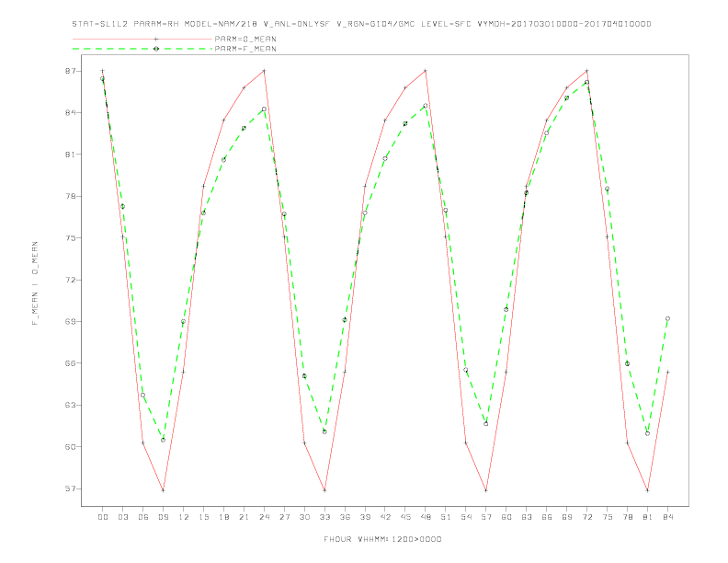This screenshot has height=563, width=728.
Task: Click the x-axis tick label 36
Action: click(x=345, y=517)
